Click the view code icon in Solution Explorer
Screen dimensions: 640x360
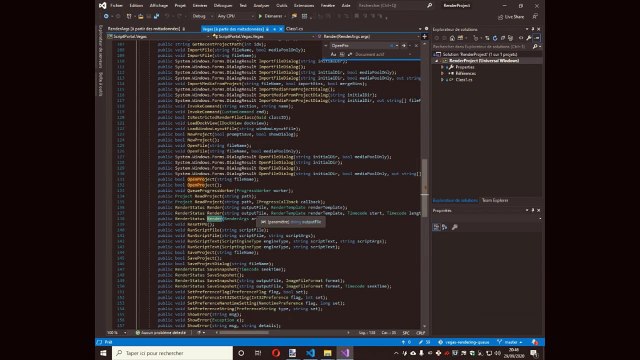click(x=521, y=38)
